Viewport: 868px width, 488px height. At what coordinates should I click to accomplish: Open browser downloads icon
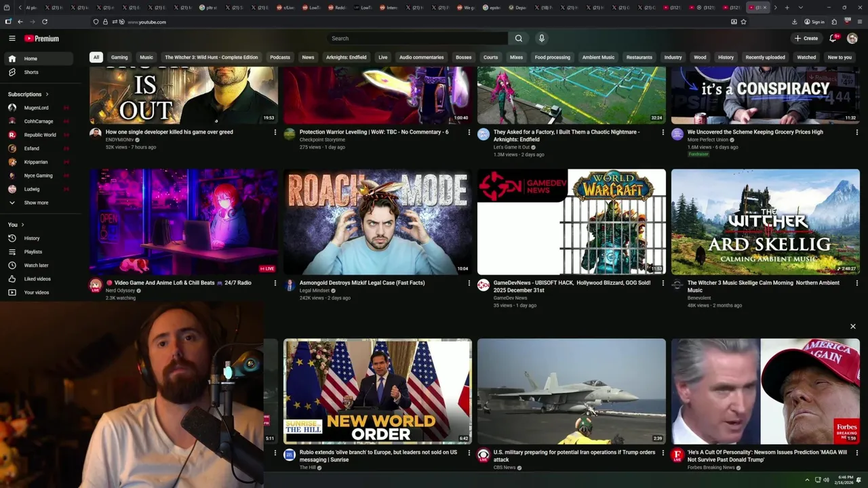click(794, 22)
